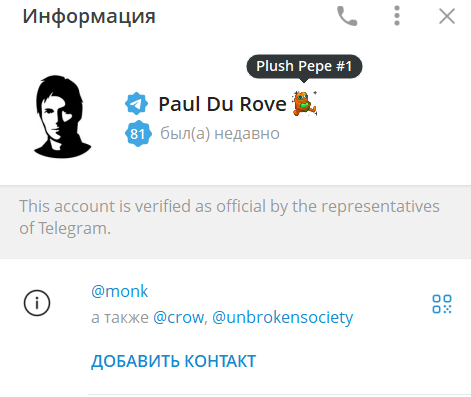The width and height of the screenshot is (471, 397).
Task: Click the 'а также' label text
Action: (120, 317)
